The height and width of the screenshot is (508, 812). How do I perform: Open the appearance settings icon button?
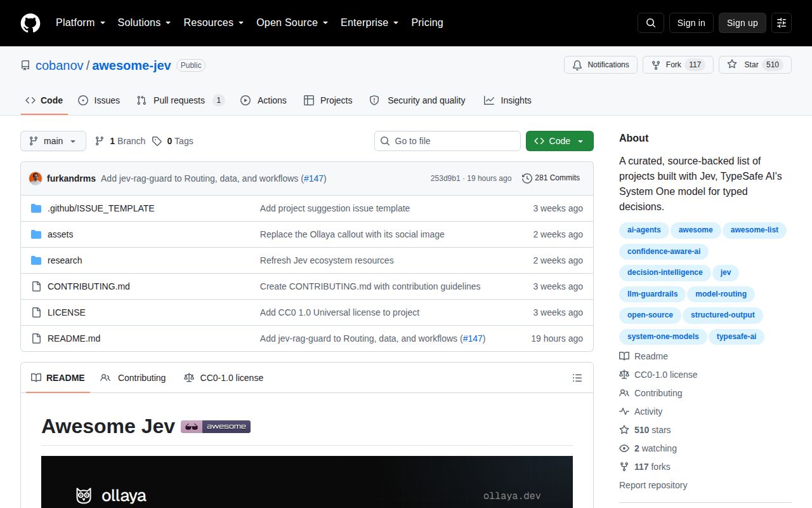tap(782, 23)
